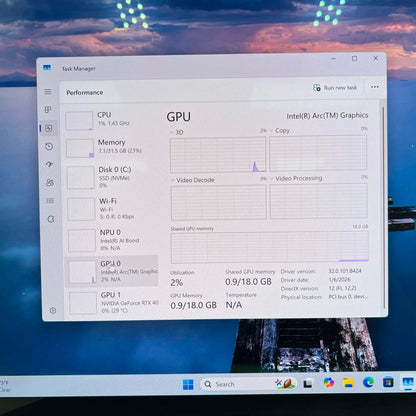Click the football search highlight icon

tap(286, 384)
